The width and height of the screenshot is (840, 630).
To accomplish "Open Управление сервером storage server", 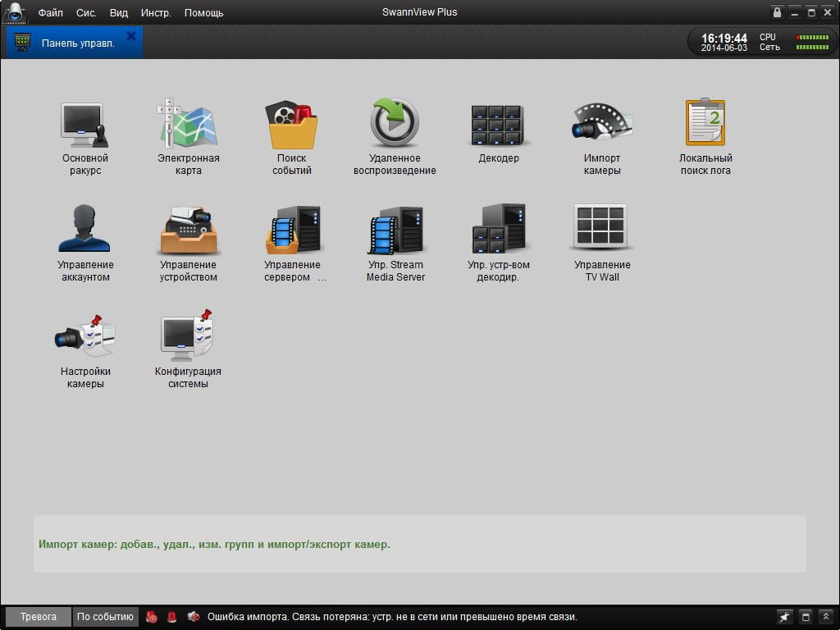I will [294, 243].
